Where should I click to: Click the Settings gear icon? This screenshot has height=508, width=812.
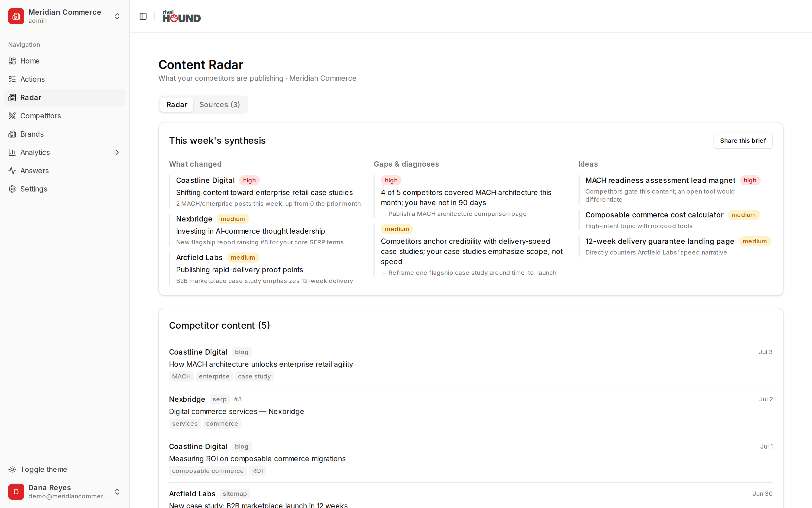point(12,189)
